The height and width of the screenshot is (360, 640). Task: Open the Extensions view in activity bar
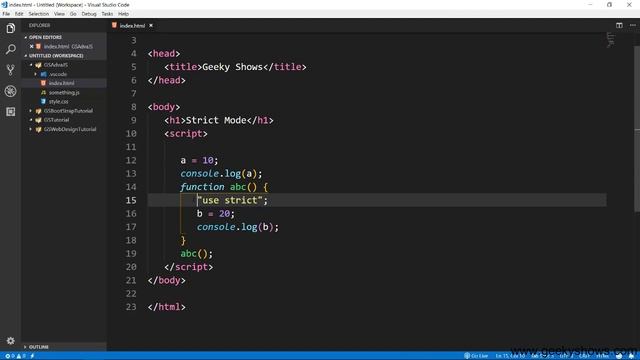click(11, 111)
